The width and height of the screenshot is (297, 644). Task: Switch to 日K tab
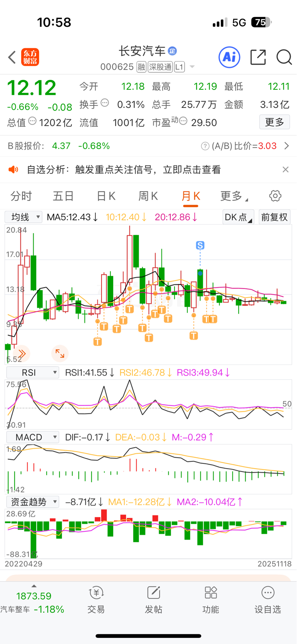point(106,196)
